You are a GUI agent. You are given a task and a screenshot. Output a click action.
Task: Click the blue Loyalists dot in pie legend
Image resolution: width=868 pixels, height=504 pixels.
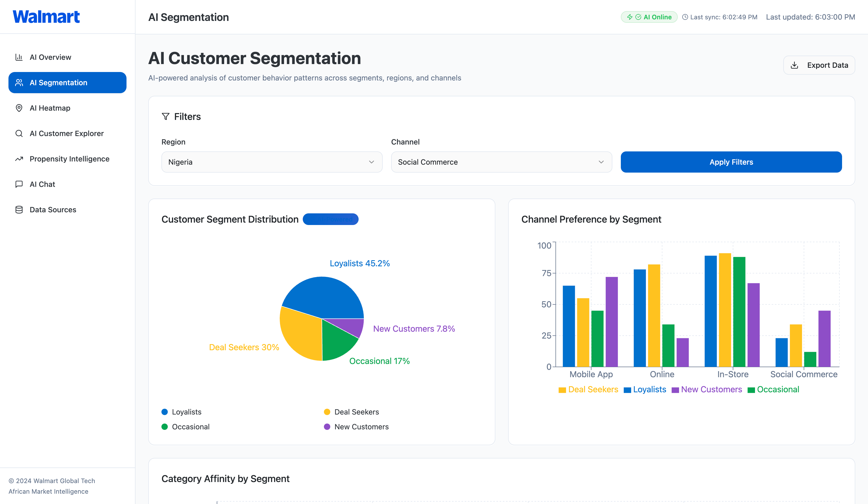pyautogui.click(x=165, y=412)
